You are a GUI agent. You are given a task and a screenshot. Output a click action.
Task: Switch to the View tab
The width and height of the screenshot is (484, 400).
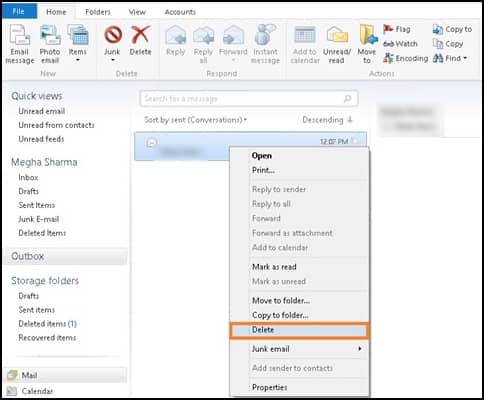(137, 12)
